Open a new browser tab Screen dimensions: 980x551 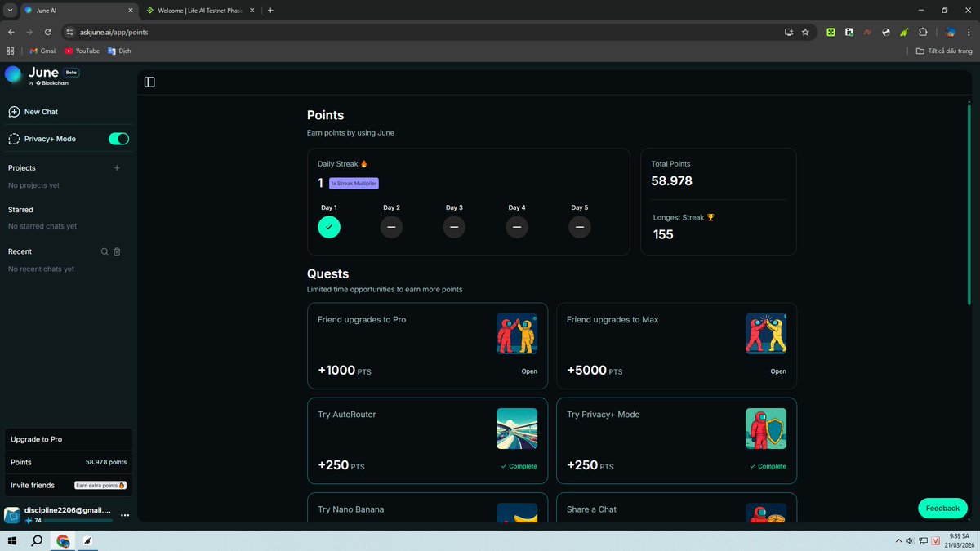[x=270, y=11]
